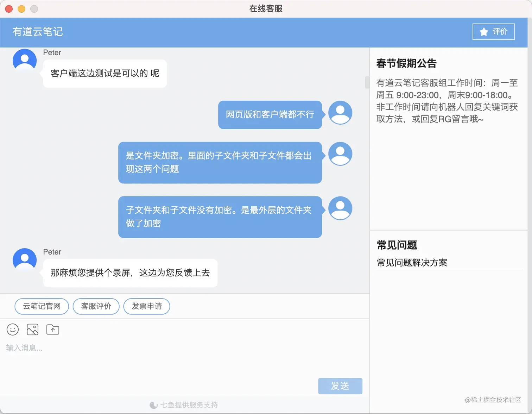Minimize the 在线客服 window

point(21,9)
